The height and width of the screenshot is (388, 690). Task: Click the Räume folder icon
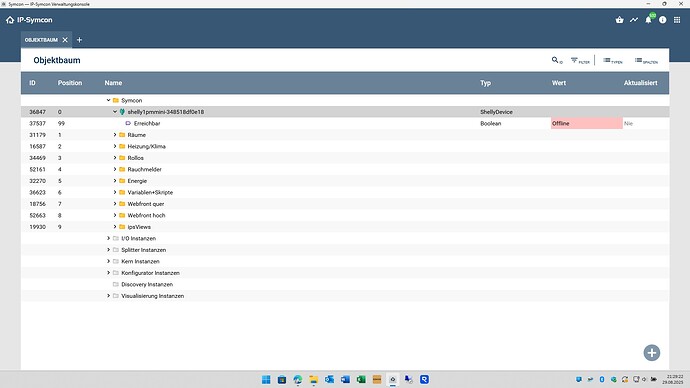[x=122, y=135]
